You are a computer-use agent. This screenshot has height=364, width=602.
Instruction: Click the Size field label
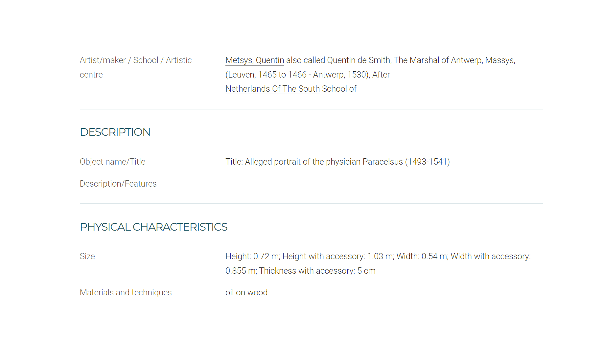pos(87,256)
